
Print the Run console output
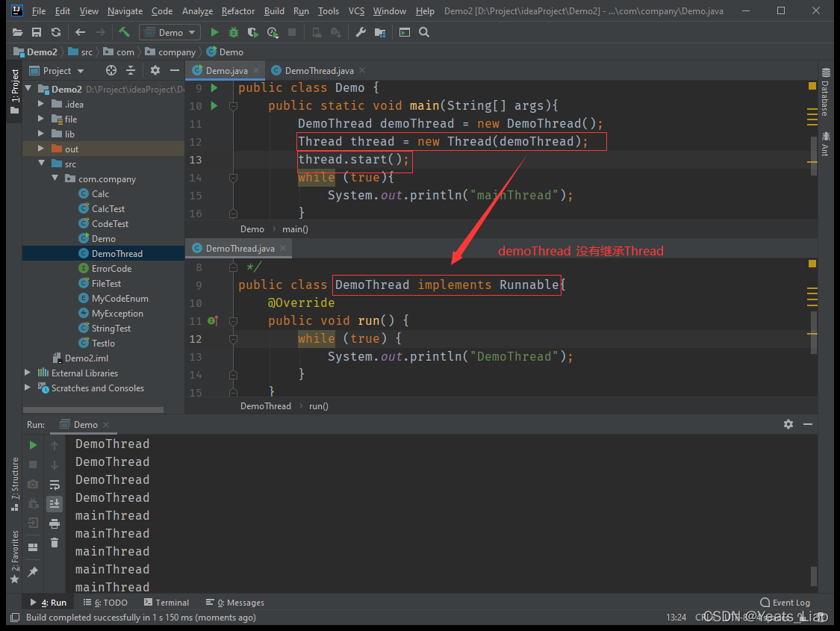tap(55, 523)
